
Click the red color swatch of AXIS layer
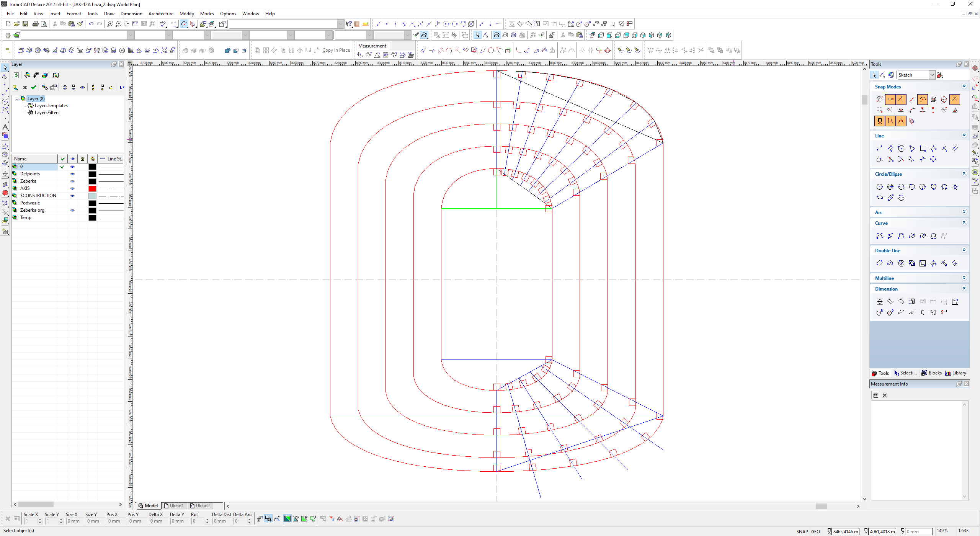(92, 188)
